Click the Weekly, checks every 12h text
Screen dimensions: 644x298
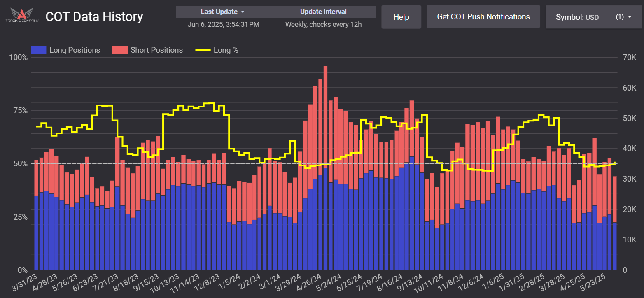(323, 24)
